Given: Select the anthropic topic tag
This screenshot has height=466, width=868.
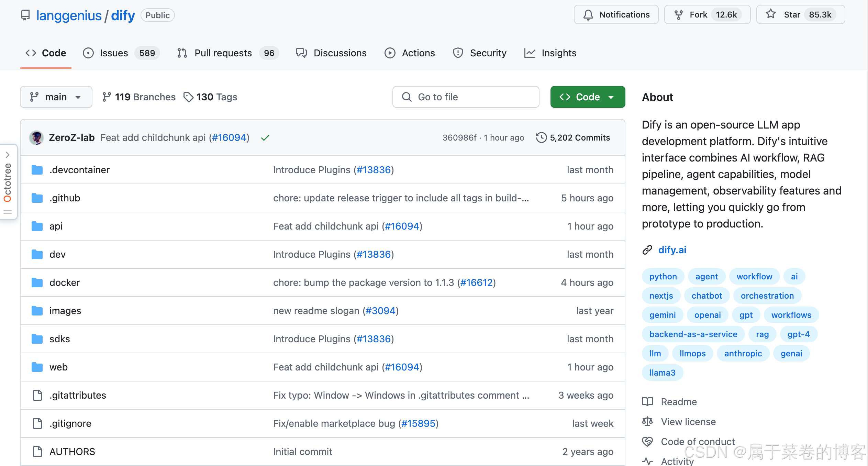Looking at the screenshot, I should 743,353.
